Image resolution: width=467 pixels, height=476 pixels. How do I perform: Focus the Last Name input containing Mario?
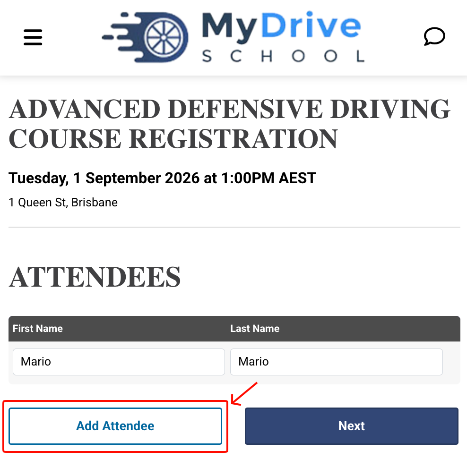point(337,362)
